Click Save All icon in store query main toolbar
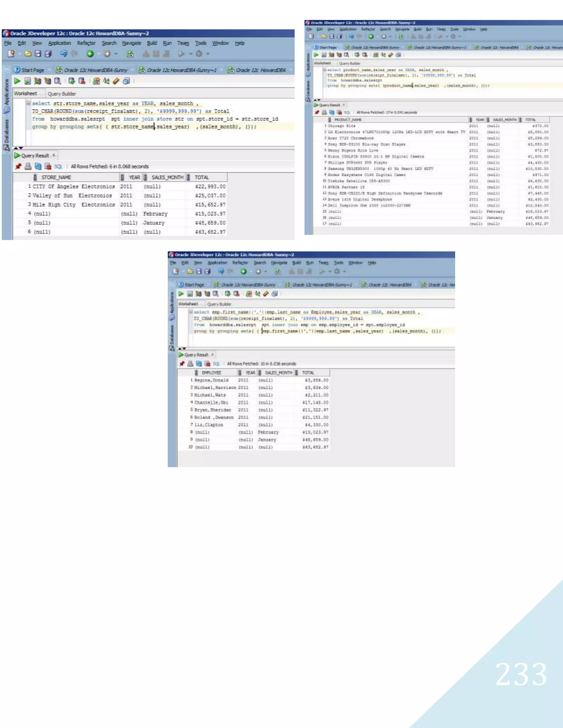563x728 pixels. pos(48,54)
